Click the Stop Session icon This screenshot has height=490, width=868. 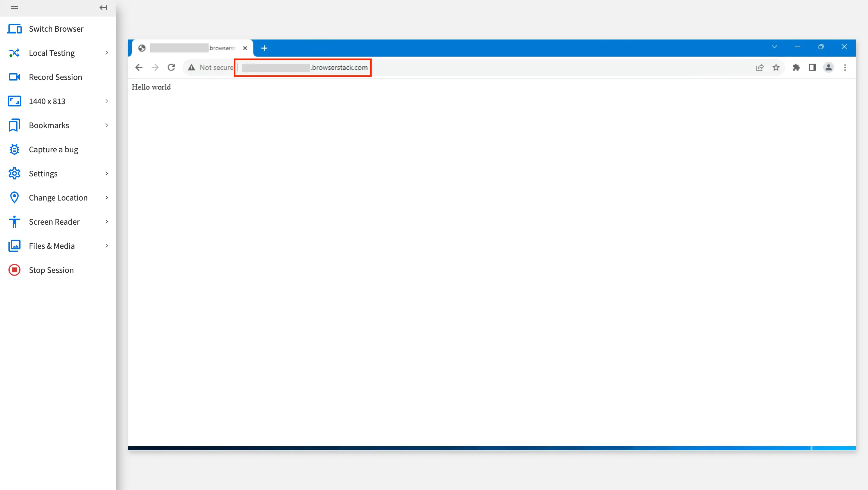14,270
